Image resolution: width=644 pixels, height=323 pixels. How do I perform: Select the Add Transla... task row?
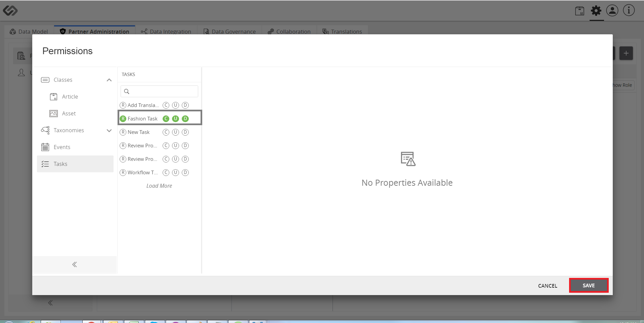[x=160, y=105]
